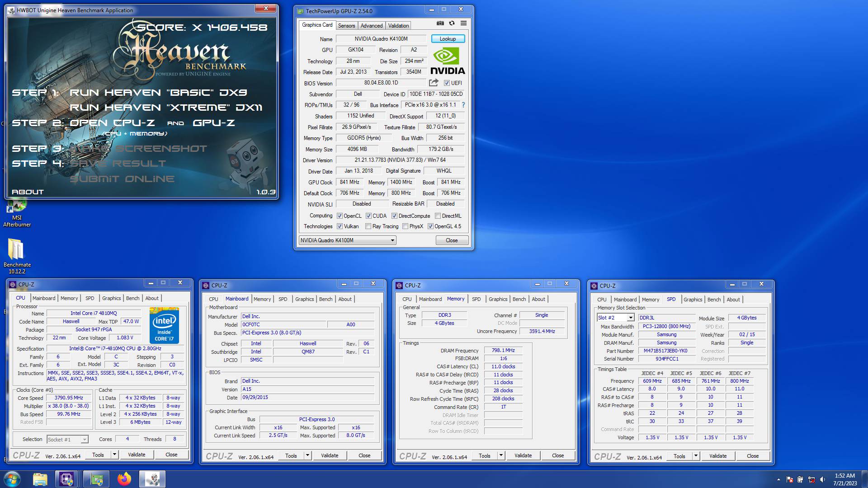Screen dimensions: 868x488
Task: Toggle the CUDA checkbox
Action: (368, 216)
